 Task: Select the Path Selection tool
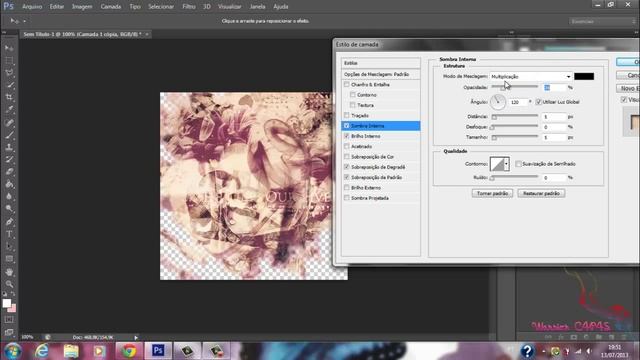(x=9, y=247)
